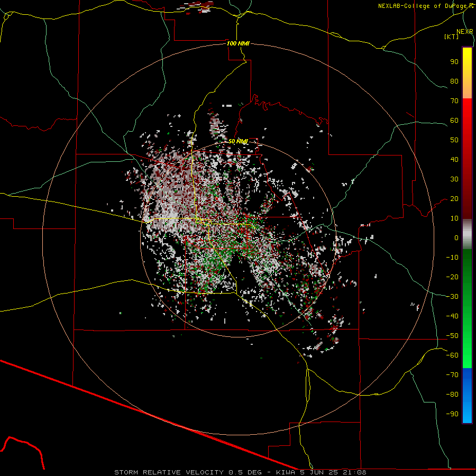Click the 10 label on velocity scale
The width and height of the screenshot is (476, 476).
coord(454,218)
